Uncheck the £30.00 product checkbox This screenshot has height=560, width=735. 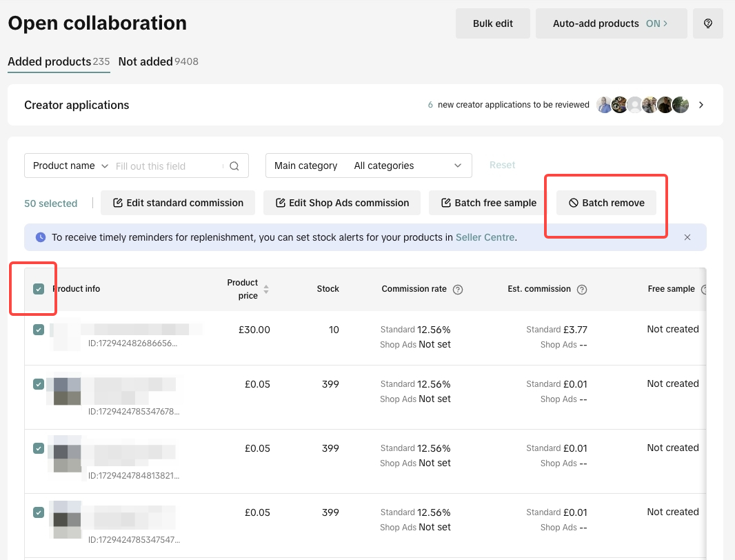point(39,330)
